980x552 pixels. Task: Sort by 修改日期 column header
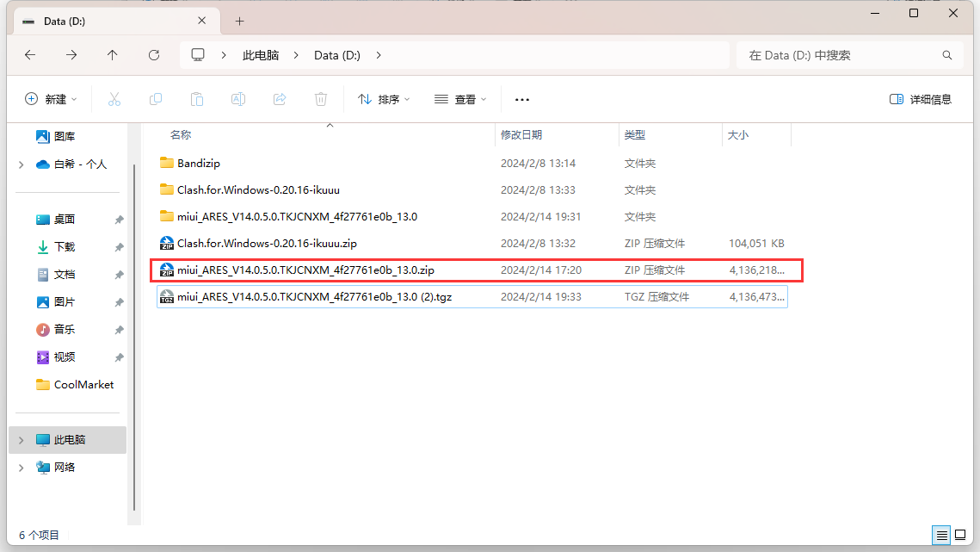(x=521, y=134)
